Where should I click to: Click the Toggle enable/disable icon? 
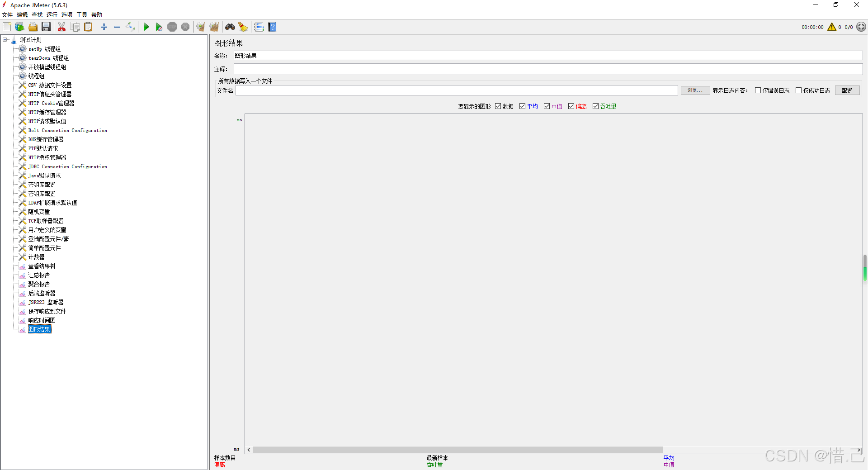(131, 27)
